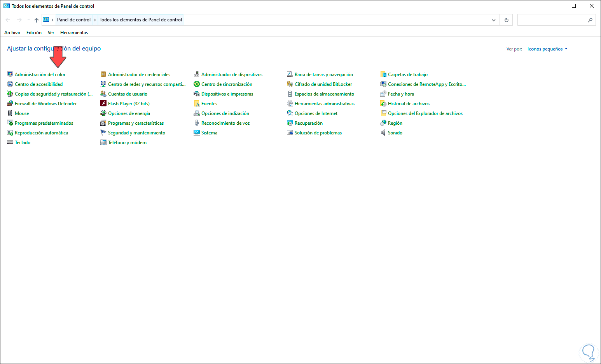Click the Panel de control breadcrumb link

pyautogui.click(x=73, y=20)
